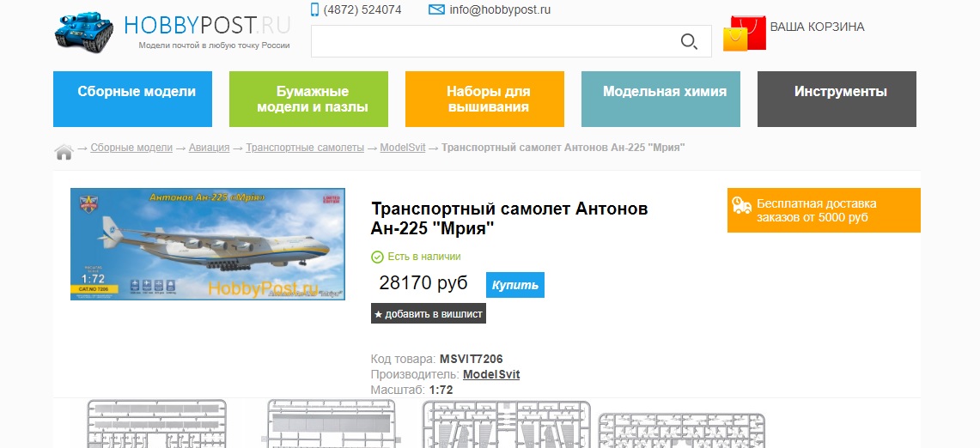
Task: Open the Инструменты category
Action: [x=840, y=92]
